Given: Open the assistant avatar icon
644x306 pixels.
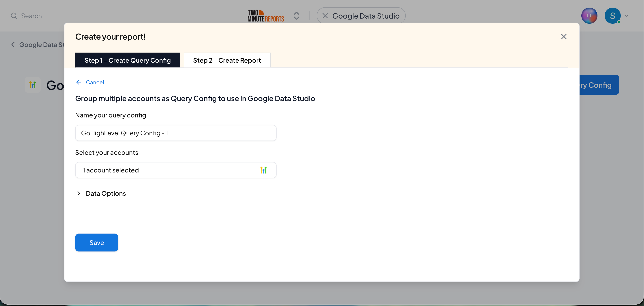Looking at the screenshot, I should tap(589, 16).
